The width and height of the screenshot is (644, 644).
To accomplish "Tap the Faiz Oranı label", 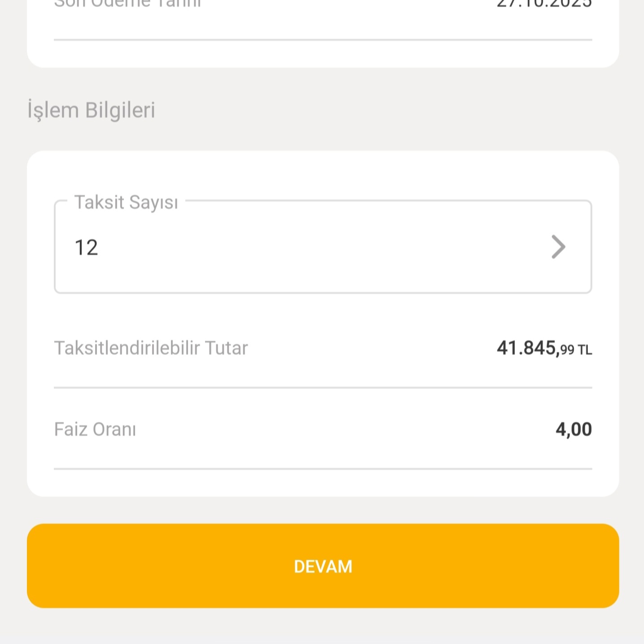I will [x=95, y=429].
